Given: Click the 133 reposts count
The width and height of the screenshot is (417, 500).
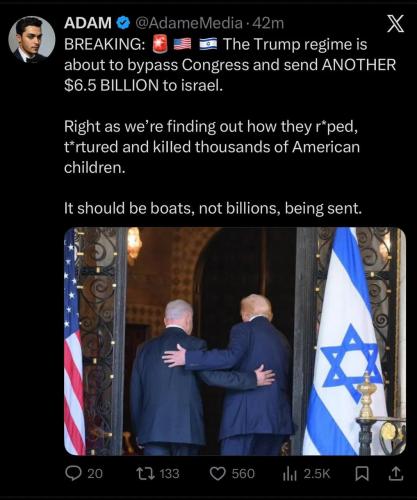Looking at the screenshot, I should (x=169, y=474).
